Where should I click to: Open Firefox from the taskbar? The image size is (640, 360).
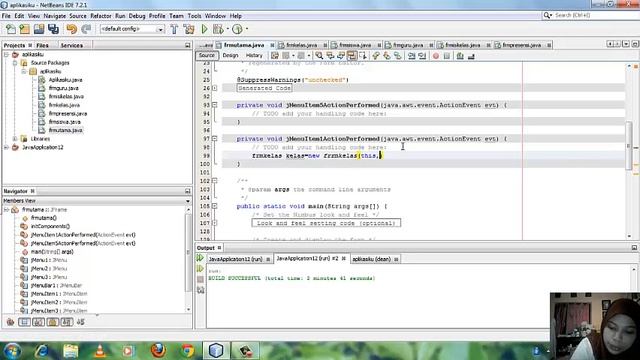pyautogui.click(x=158, y=350)
